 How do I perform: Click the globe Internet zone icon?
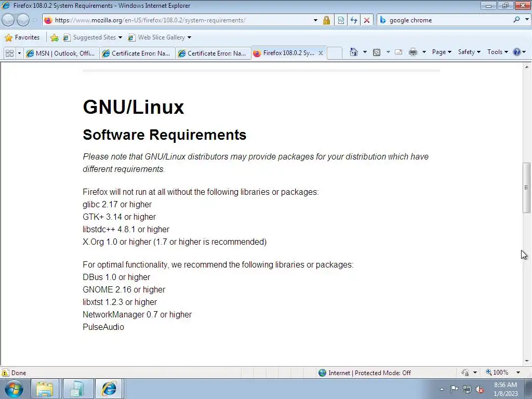[322, 373]
